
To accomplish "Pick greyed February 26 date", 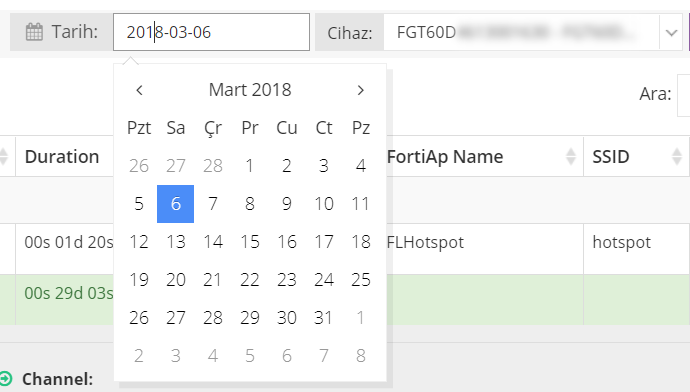I will click(139, 166).
